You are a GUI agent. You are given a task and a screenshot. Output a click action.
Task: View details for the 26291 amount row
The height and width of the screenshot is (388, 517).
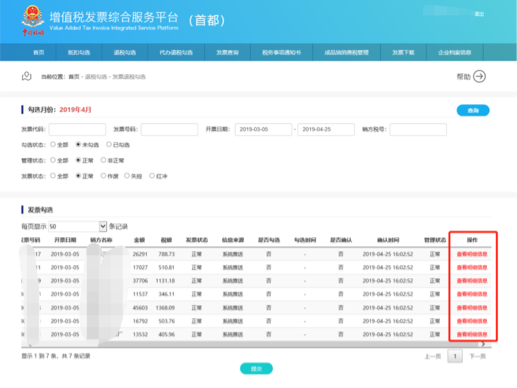point(472,254)
